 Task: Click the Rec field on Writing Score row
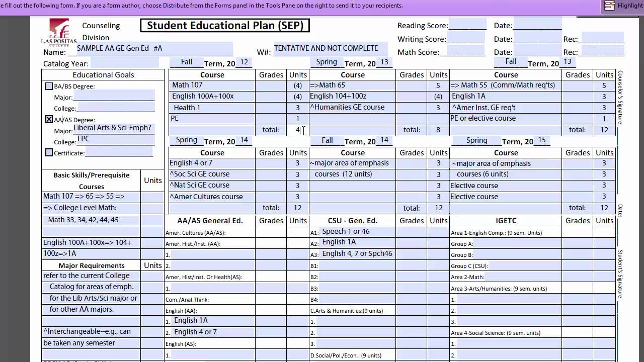coord(602,38)
